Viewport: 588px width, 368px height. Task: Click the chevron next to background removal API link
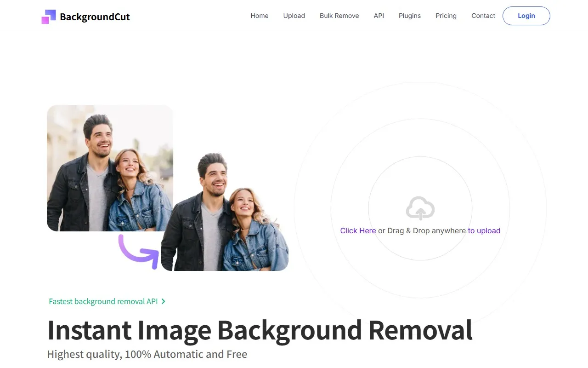[x=164, y=301]
